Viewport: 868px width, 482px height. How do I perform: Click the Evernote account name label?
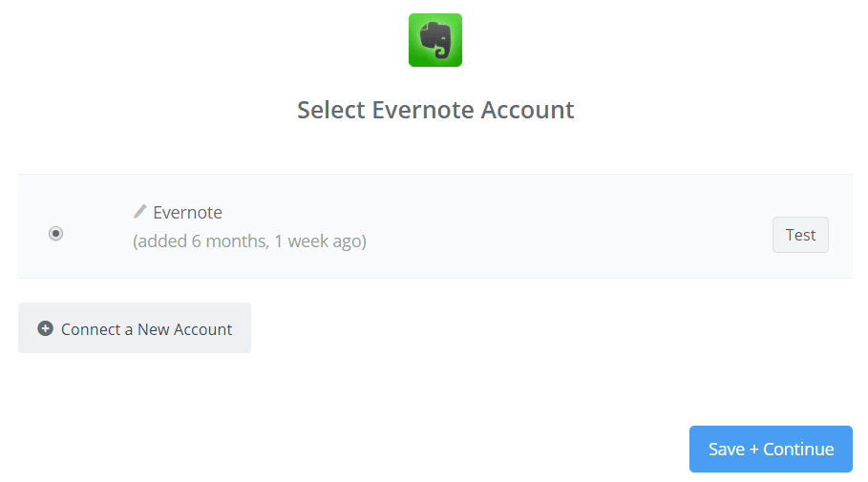coord(187,212)
